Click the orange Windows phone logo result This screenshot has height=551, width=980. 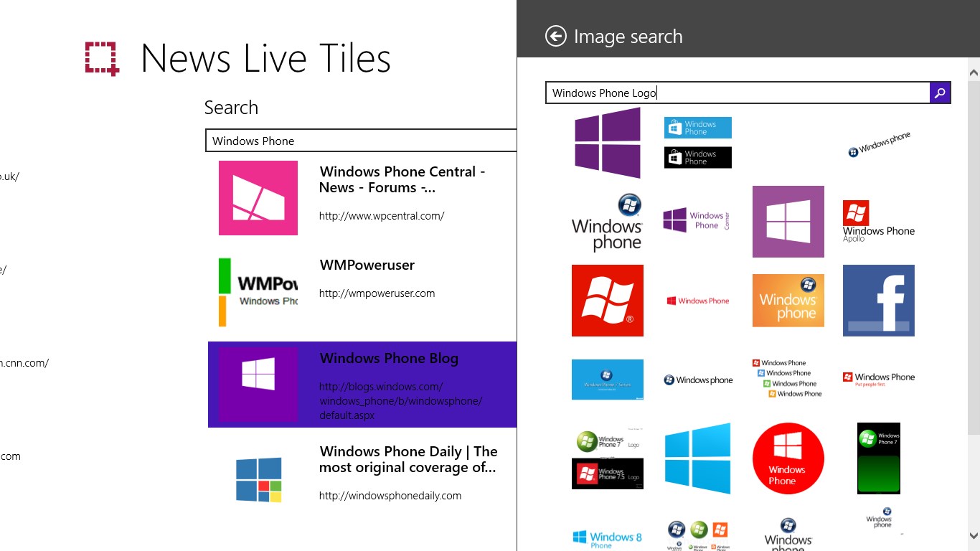pyautogui.click(x=788, y=301)
